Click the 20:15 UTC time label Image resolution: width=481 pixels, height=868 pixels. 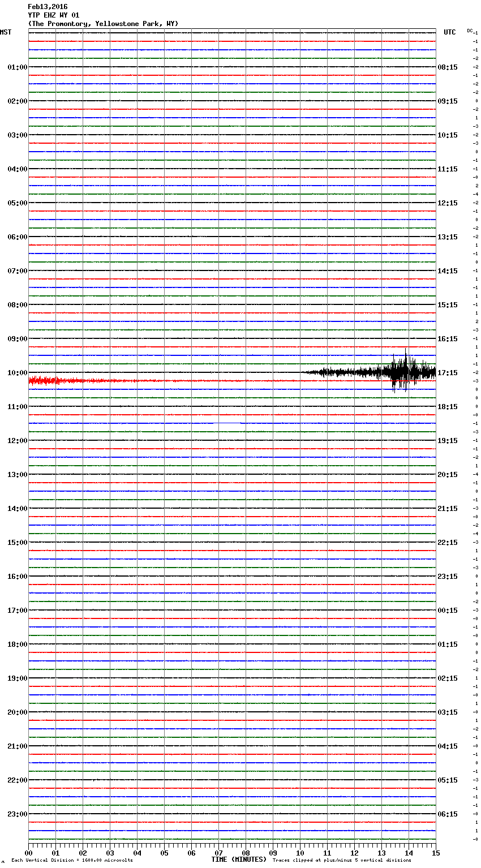pos(448,475)
